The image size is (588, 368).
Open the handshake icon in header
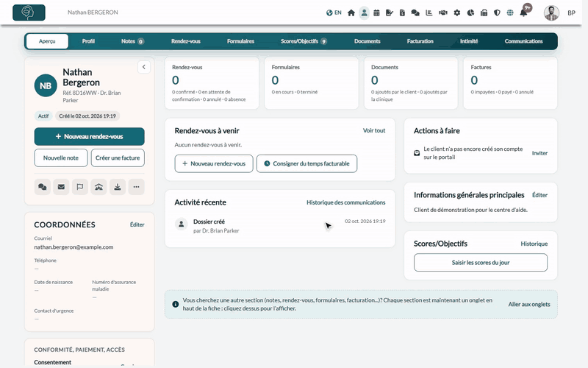[443, 13]
